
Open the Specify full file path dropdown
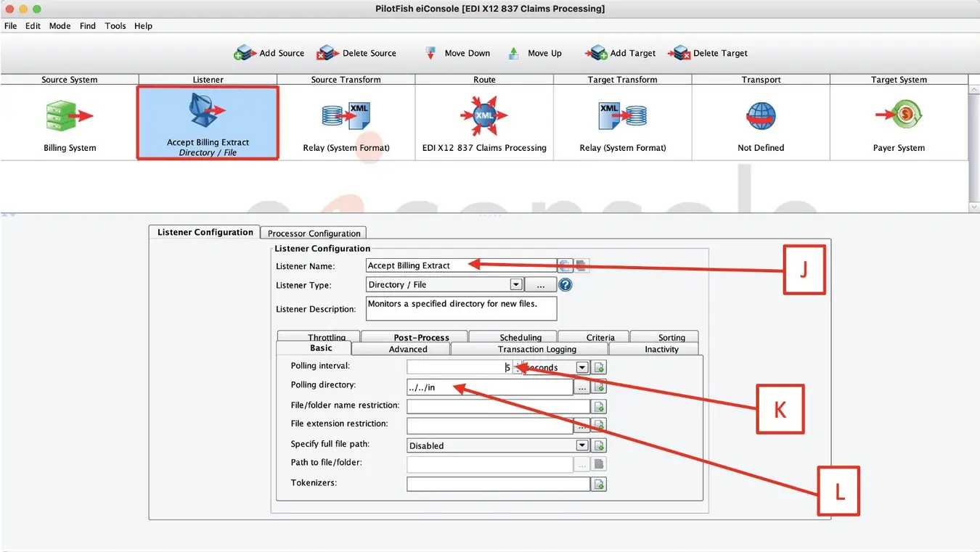tap(582, 445)
